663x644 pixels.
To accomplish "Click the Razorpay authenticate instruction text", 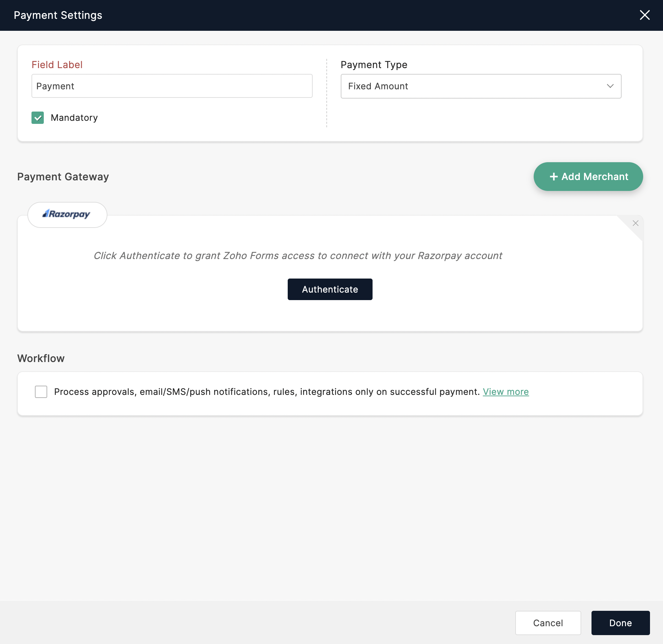I will click(298, 256).
